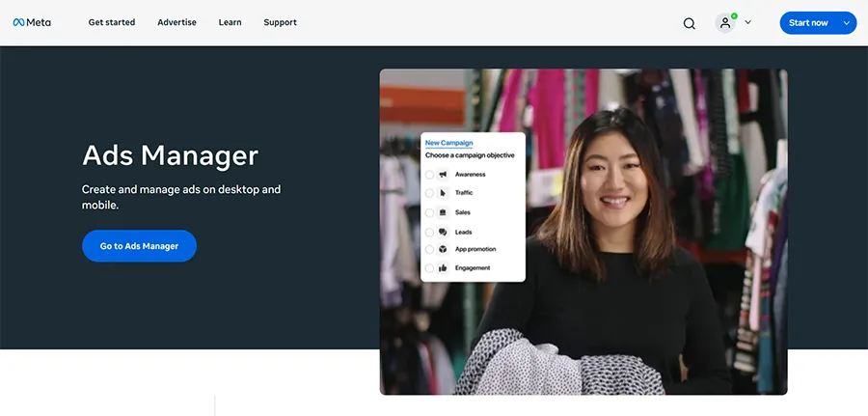Click the Meta logo

[x=32, y=23]
